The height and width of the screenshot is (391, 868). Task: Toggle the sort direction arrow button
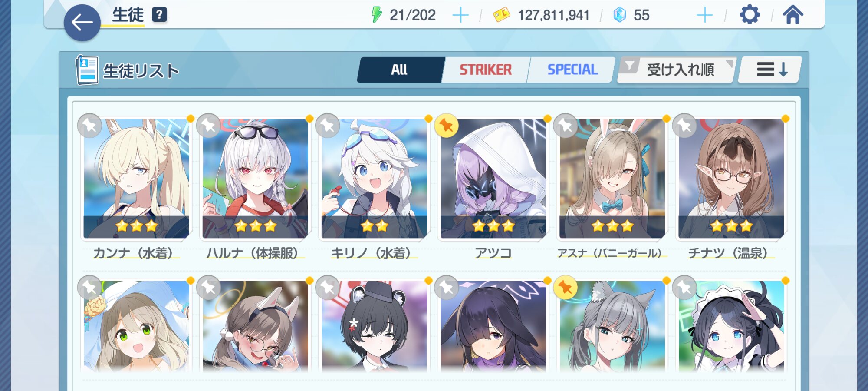coord(771,70)
